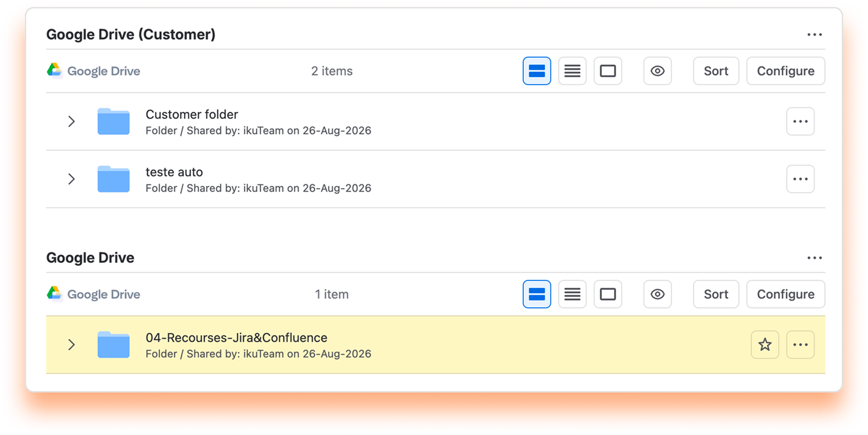868x435 pixels.
Task: Open more options for Google Drive (Customer) section
Action: [x=814, y=35]
